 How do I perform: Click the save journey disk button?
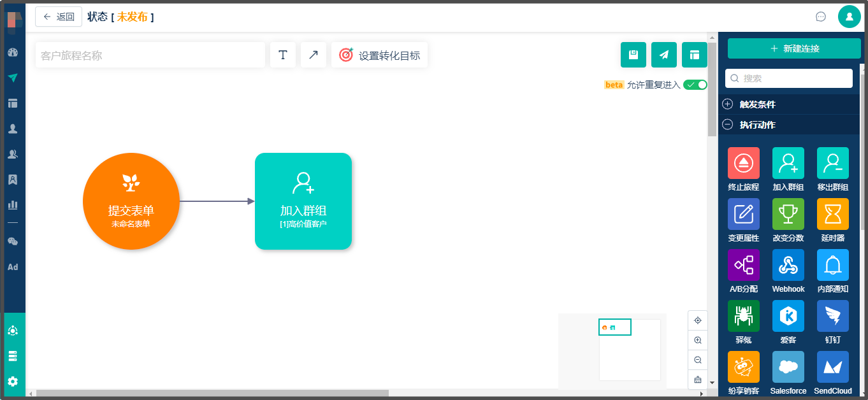pos(633,55)
